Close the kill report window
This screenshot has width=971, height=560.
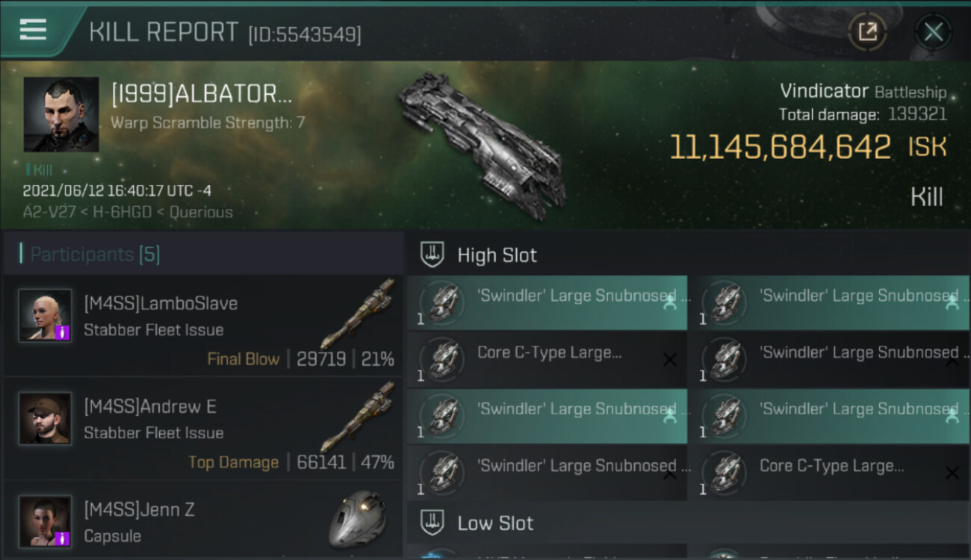(933, 32)
